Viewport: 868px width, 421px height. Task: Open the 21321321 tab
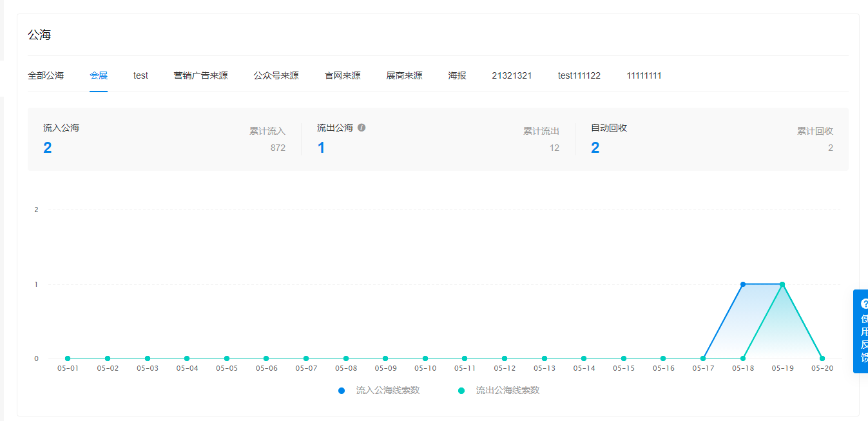coord(512,75)
